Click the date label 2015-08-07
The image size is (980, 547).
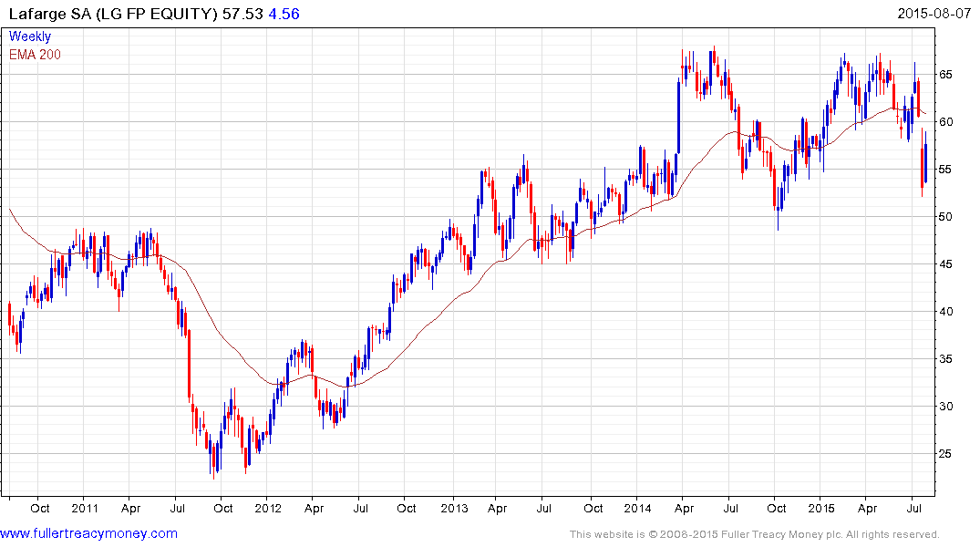[934, 13]
